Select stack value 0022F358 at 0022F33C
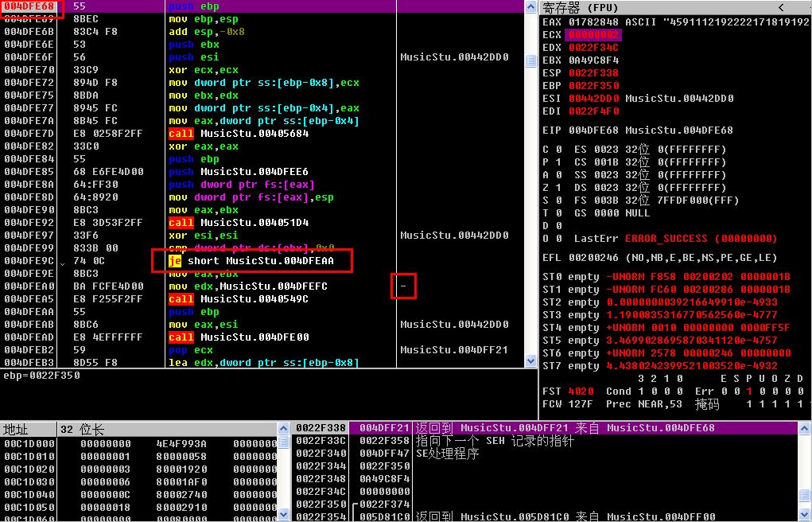Screen dimensions: 812x522 (x=384, y=441)
